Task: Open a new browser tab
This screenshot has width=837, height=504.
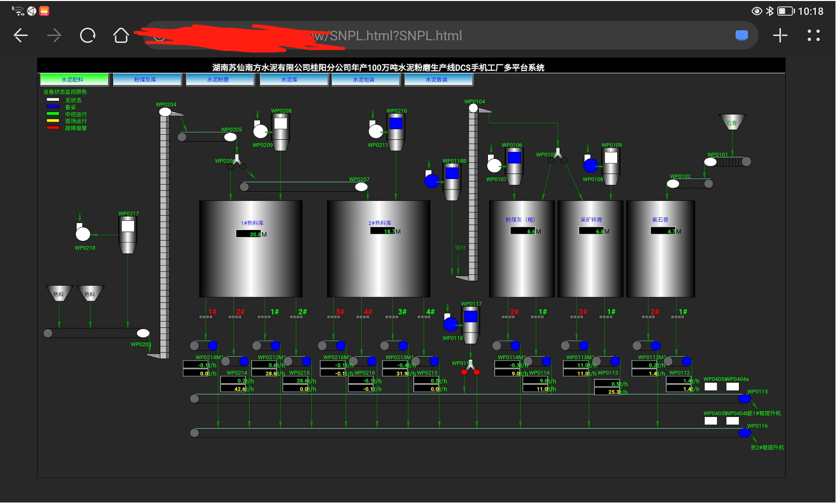Action: (780, 36)
